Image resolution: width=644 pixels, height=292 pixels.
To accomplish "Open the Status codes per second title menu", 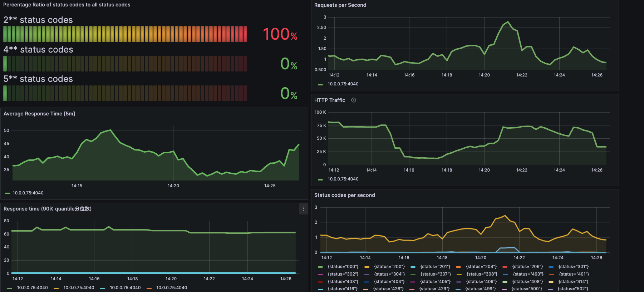I will pyautogui.click(x=345, y=195).
